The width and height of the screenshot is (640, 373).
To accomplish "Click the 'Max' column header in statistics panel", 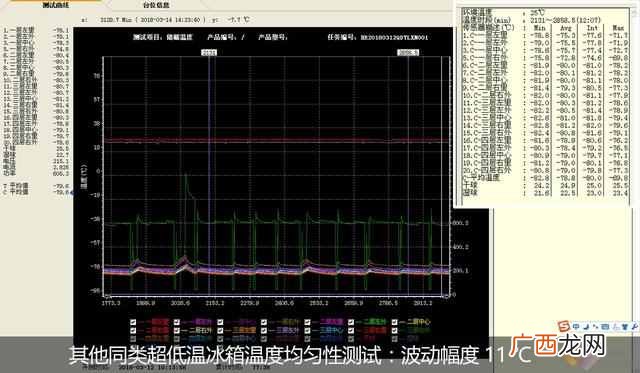I will (618, 27).
